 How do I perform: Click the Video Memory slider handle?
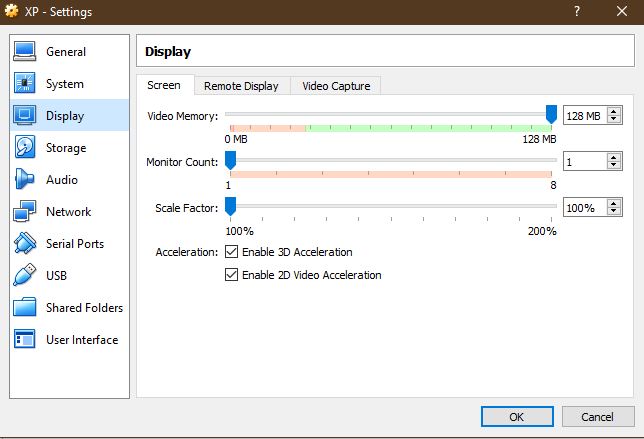[551, 114]
